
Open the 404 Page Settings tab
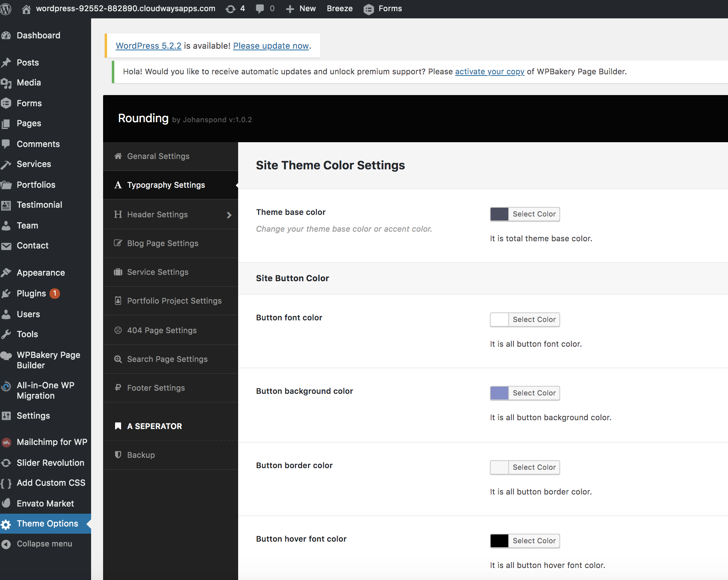(x=171, y=330)
